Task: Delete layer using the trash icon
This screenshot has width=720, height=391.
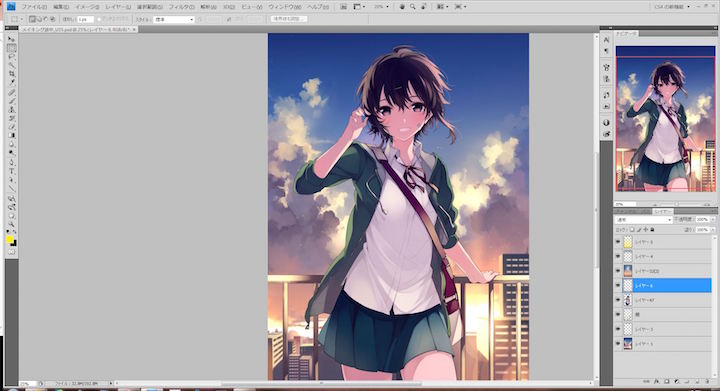Action: tap(707, 381)
